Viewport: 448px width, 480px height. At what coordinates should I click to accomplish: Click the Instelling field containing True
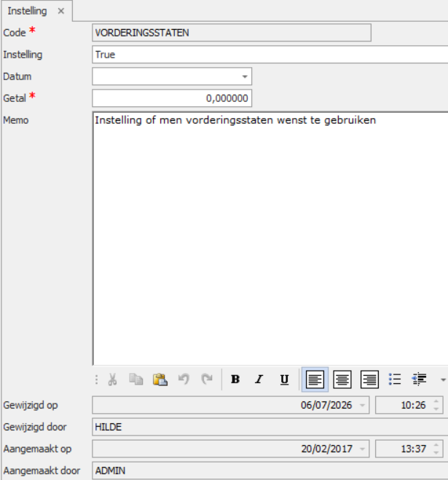tap(270, 55)
